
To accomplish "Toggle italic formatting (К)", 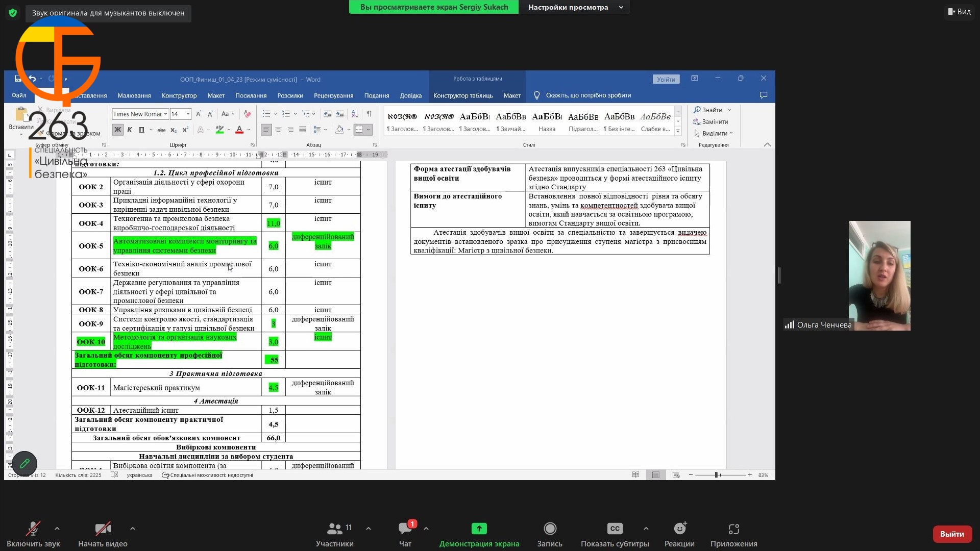I will (x=130, y=130).
